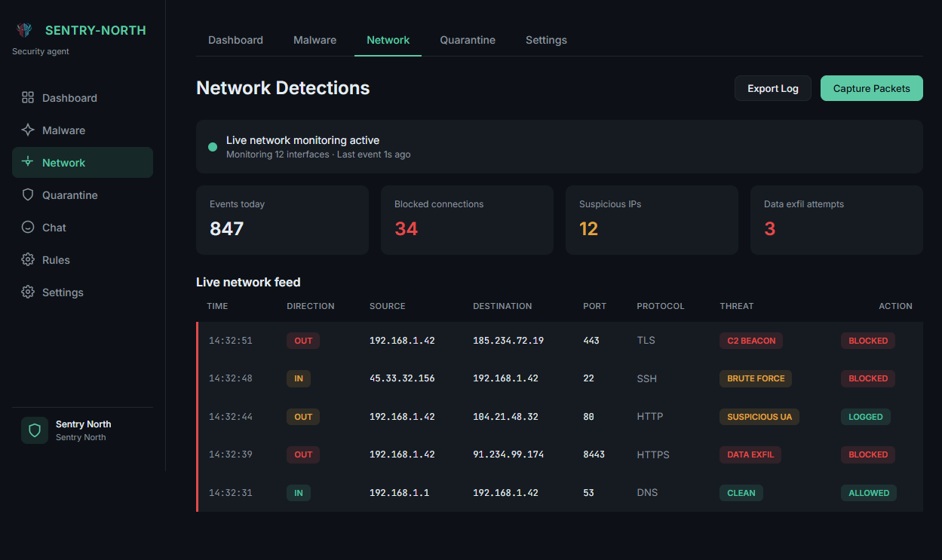
Task: Click BLOCKED badge in the BRUTE FORCE row
Action: pos(868,378)
